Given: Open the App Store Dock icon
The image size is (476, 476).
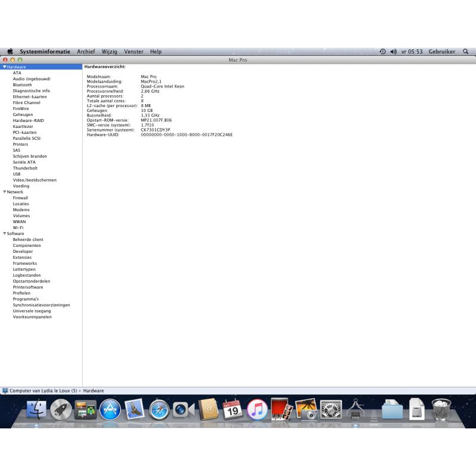Looking at the screenshot, I should pos(110,409).
